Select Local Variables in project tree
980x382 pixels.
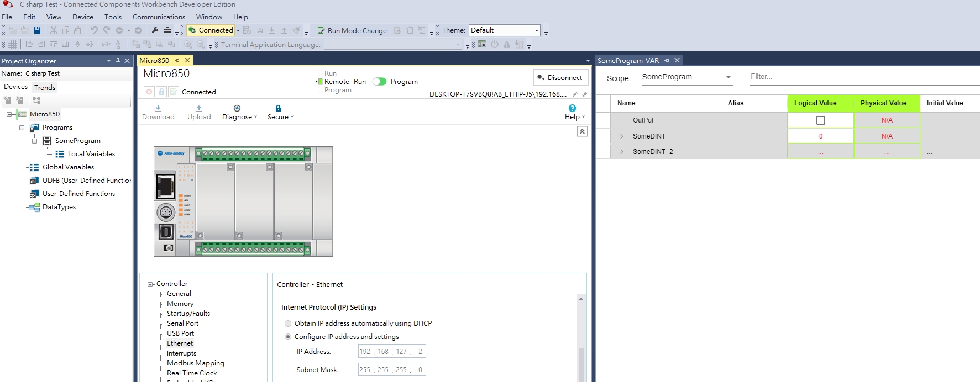(91, 154)
